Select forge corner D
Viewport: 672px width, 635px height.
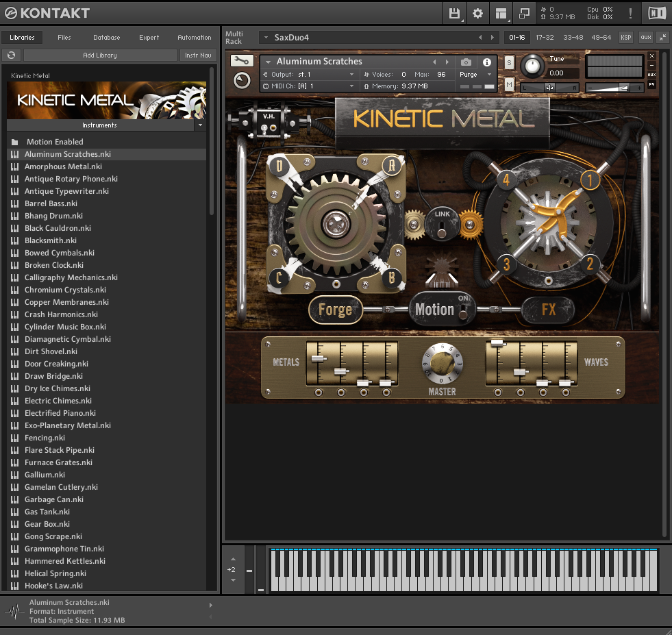279,166
